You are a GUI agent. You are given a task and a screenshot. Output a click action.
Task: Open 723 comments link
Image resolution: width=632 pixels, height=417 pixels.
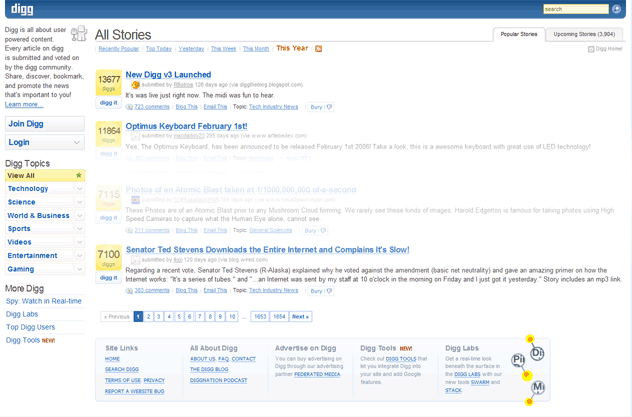tap(152, 107)
